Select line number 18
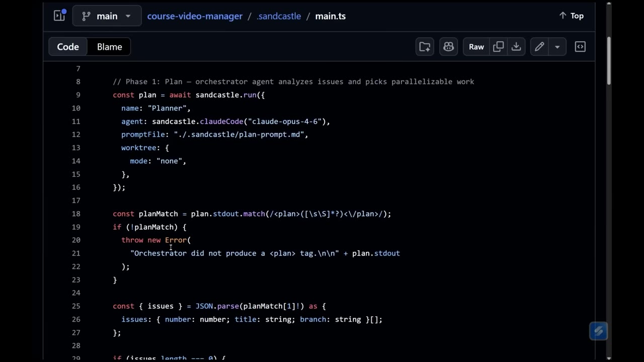 click(x=75, y=214)
